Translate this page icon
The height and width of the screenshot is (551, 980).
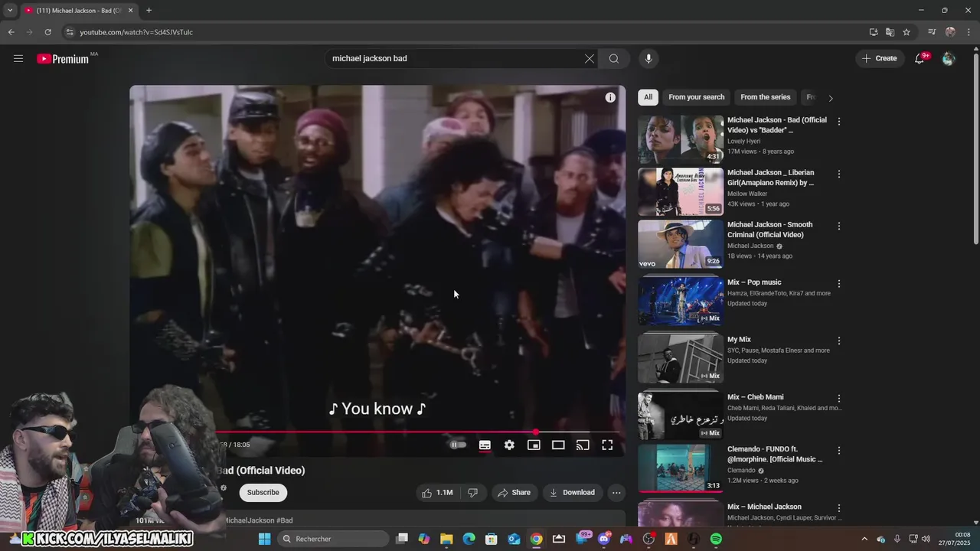coord(890,32)
